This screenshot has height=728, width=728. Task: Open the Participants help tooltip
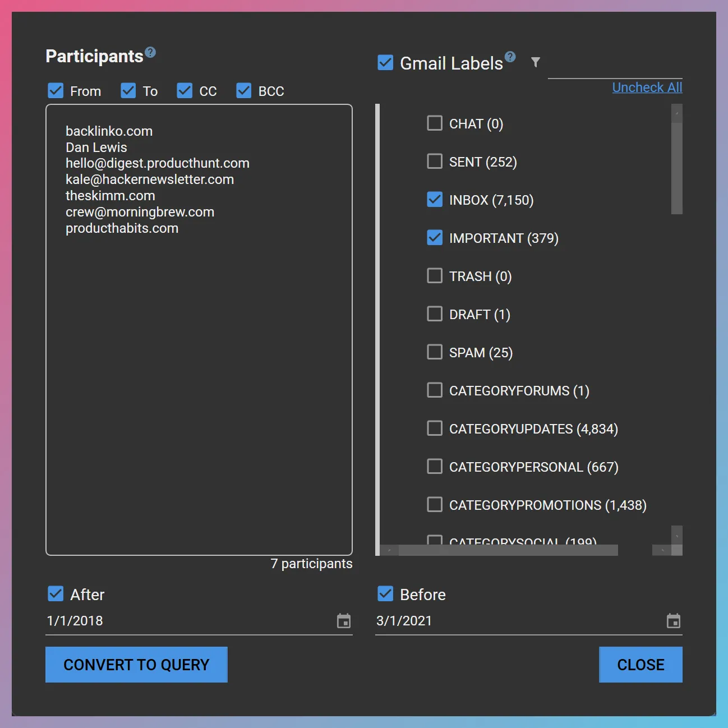point(150,50)
